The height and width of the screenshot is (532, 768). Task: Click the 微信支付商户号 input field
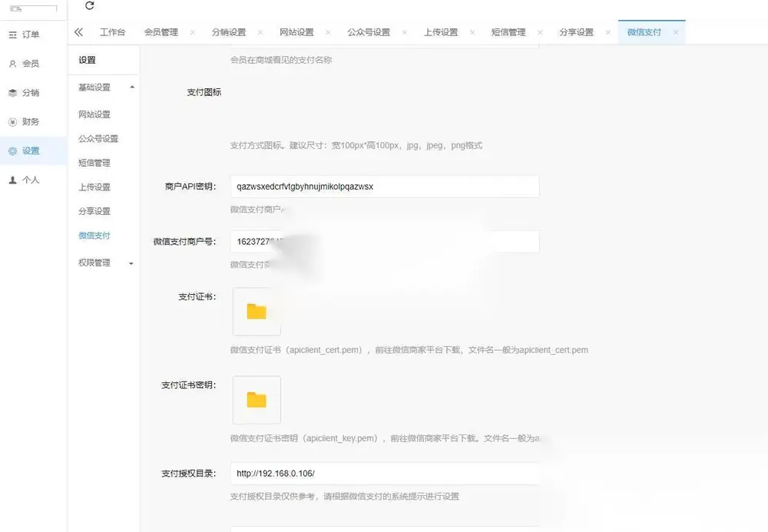[385, 242]
